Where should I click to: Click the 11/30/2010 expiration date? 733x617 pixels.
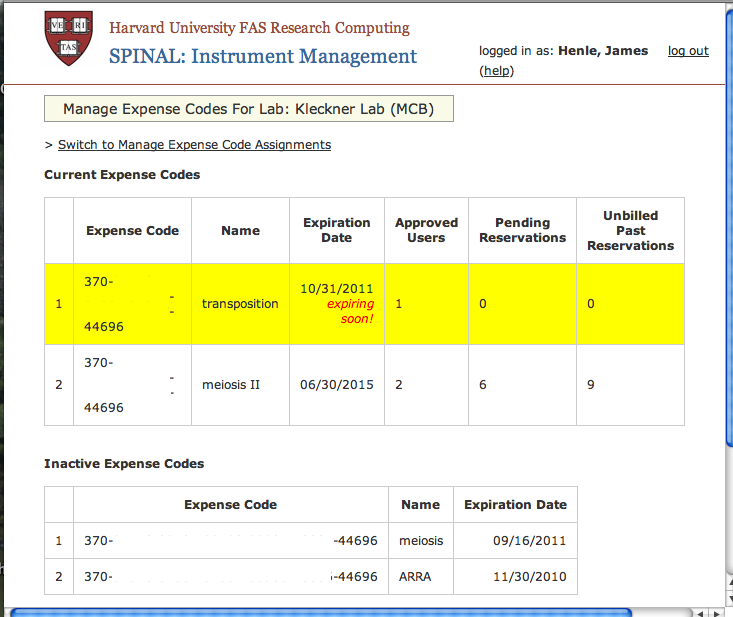pyautogui.click(x=530, y=577)
